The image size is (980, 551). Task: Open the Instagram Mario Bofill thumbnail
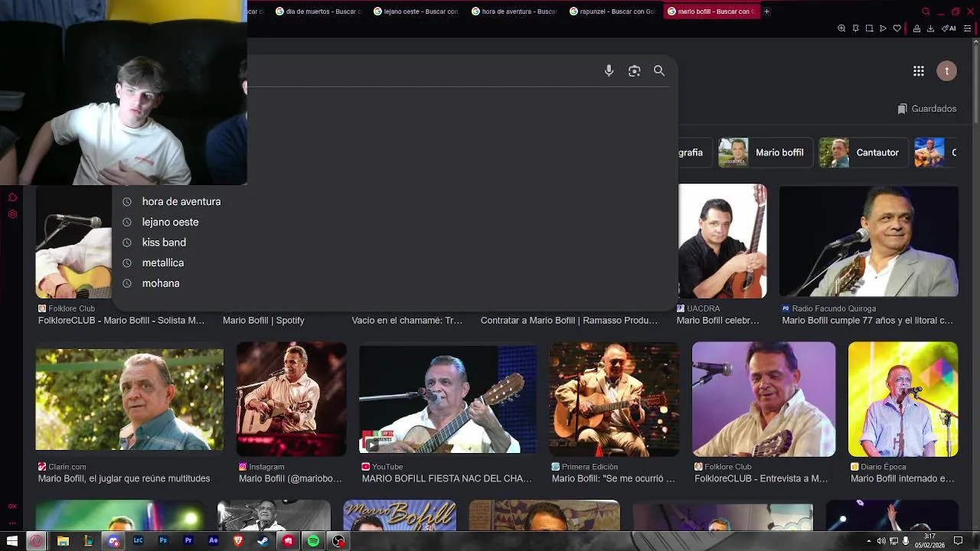(x=291, y=399)
